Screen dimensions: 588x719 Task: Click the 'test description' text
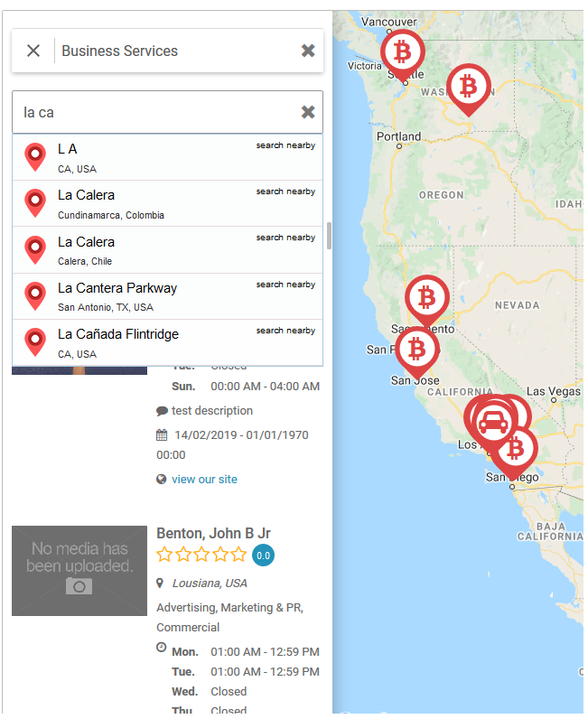212,410
